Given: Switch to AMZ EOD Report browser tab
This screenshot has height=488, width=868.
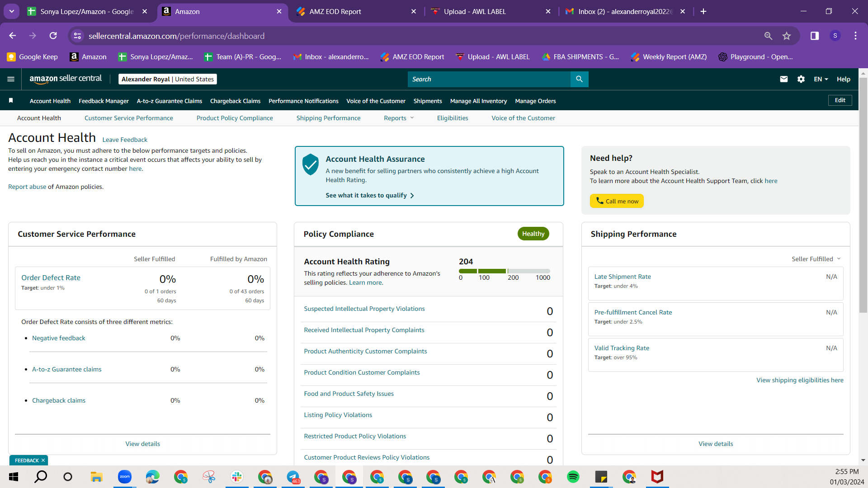Looking at the screenshot, I should (x=356, y=11).
